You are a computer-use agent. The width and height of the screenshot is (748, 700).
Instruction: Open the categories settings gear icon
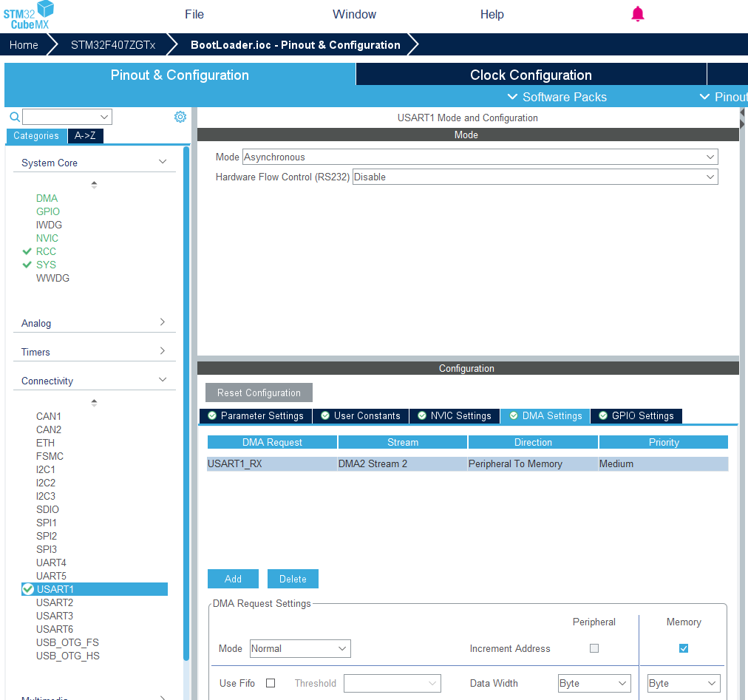(180, 117)
